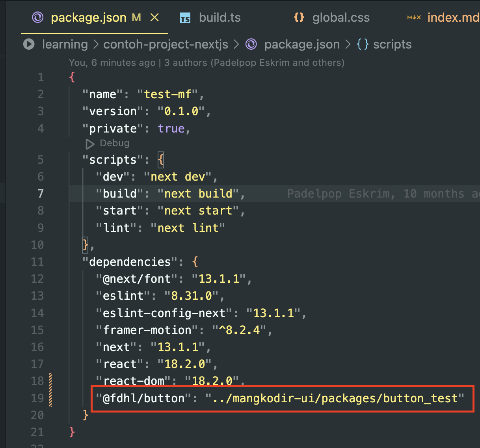Click the "eslint-config-next" key
This screenshot has height=448, width=480.
164,313
